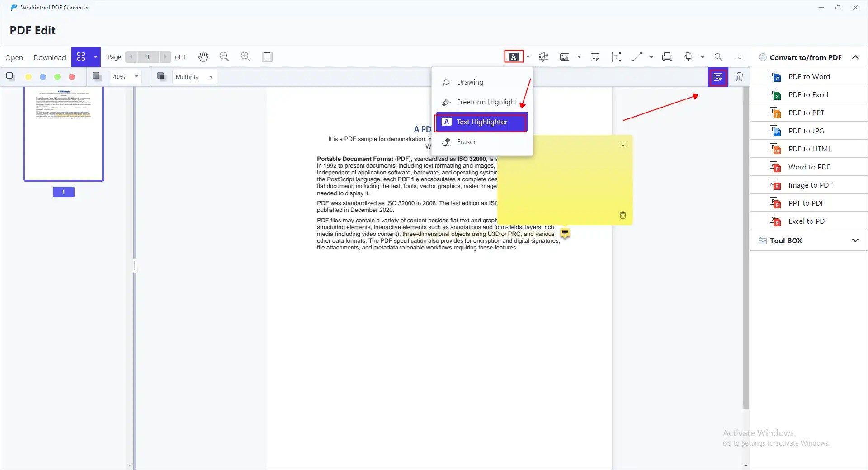Pick the yellow highlight color swatch
The image size is (868, 470).
(x=28, y=77)
